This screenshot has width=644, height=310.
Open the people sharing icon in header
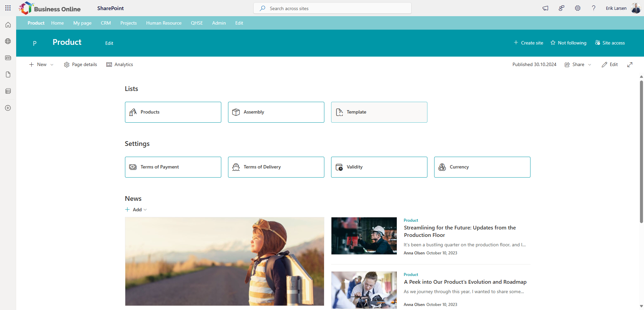pyautogui.click(x=561, y=8)
